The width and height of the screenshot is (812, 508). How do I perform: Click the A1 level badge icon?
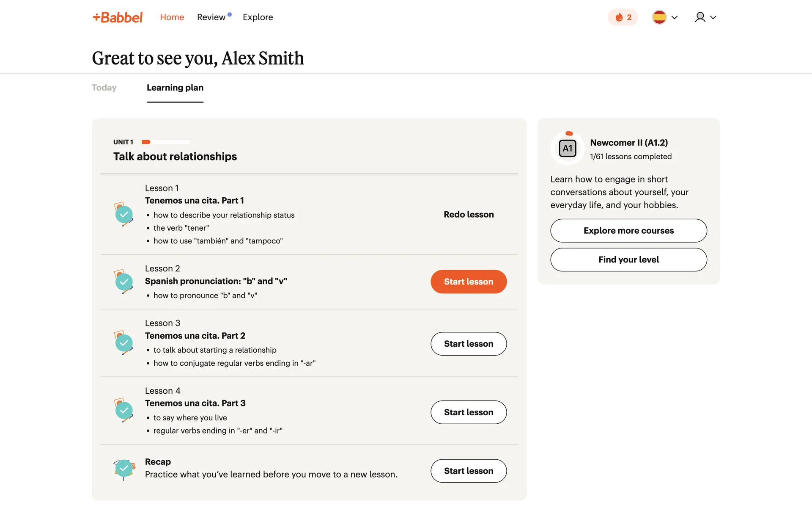pyautogui.click(x=567, y=149)
